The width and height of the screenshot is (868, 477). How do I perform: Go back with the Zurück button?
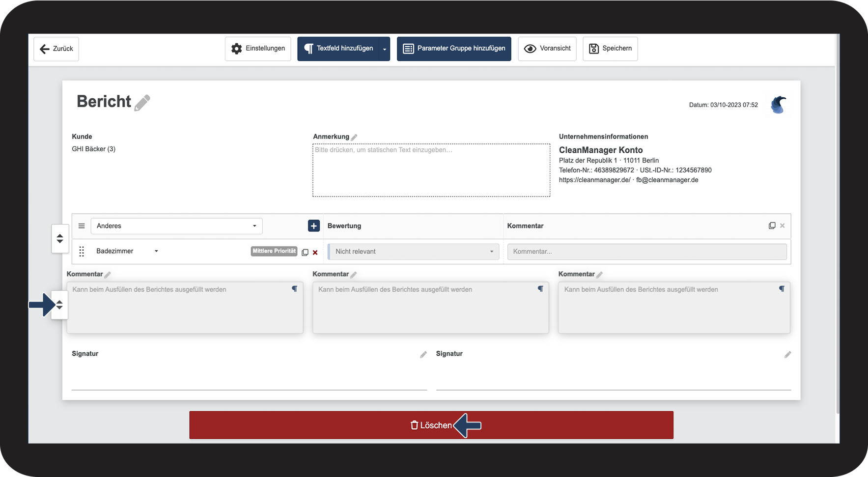coord(56,49)
